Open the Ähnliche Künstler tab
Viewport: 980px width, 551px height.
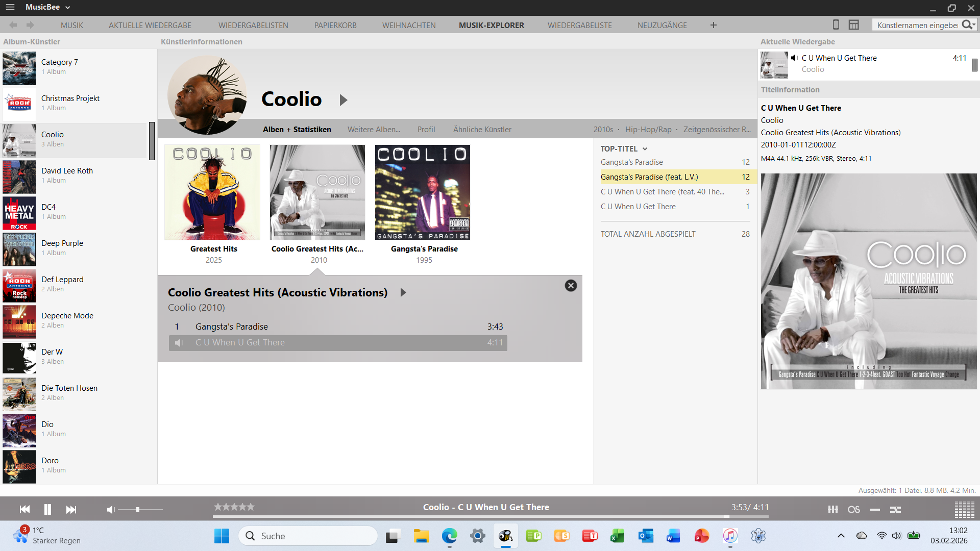coord(482,130)
